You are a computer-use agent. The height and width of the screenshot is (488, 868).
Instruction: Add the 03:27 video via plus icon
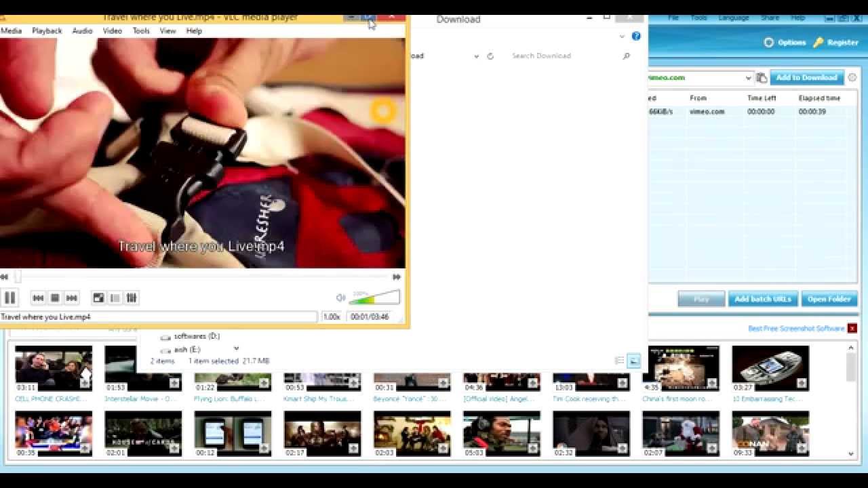[x=802, y=384]
